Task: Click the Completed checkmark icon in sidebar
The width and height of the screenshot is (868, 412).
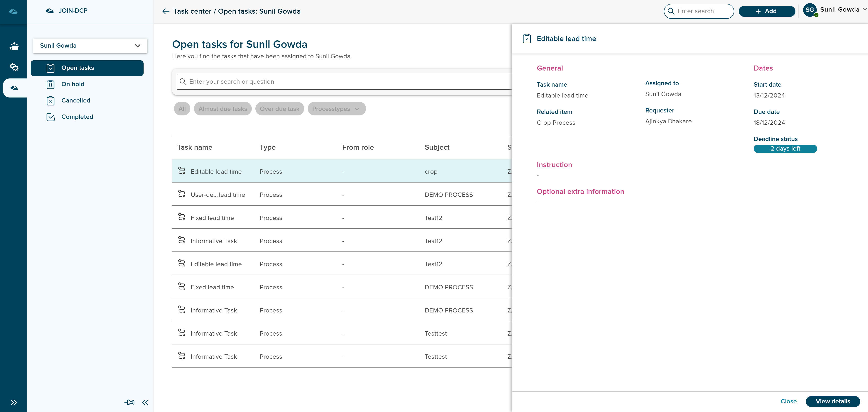Action: 51,117
